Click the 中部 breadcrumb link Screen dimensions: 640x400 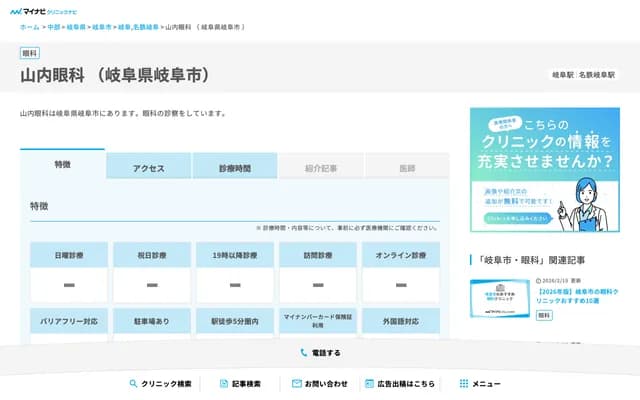(54, 27)
